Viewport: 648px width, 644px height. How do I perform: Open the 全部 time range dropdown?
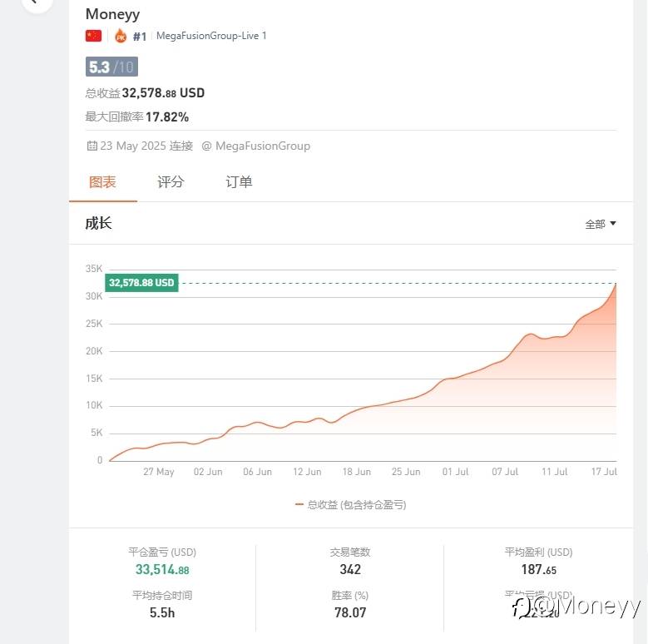tap(600, 224)
